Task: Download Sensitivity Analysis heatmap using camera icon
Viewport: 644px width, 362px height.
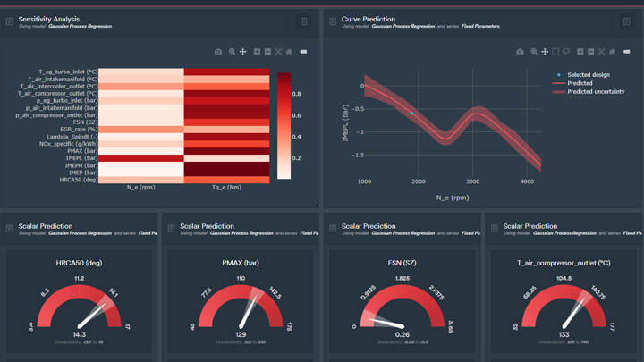Action: [x=218, y=52]
